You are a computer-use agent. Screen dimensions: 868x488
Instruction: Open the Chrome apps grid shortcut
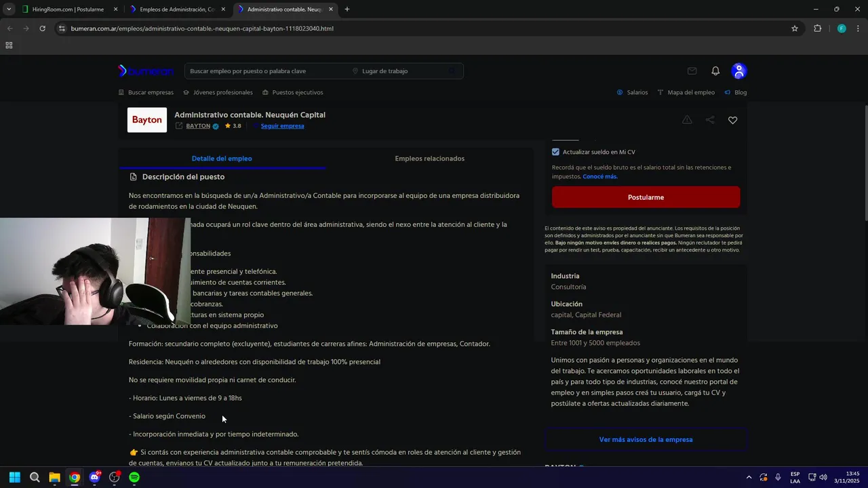9,45
